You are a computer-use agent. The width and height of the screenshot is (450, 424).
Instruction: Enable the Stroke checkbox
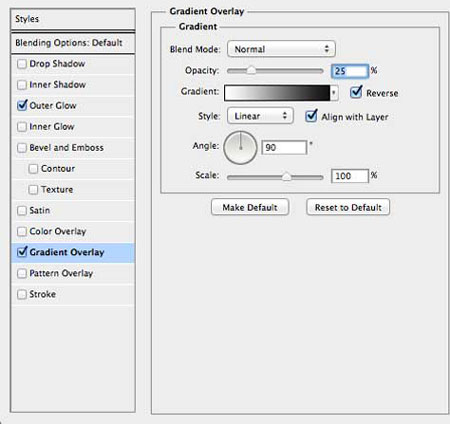pos(22,295)
